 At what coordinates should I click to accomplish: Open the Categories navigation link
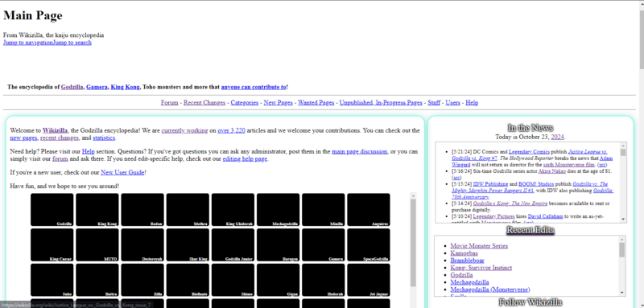245,102
